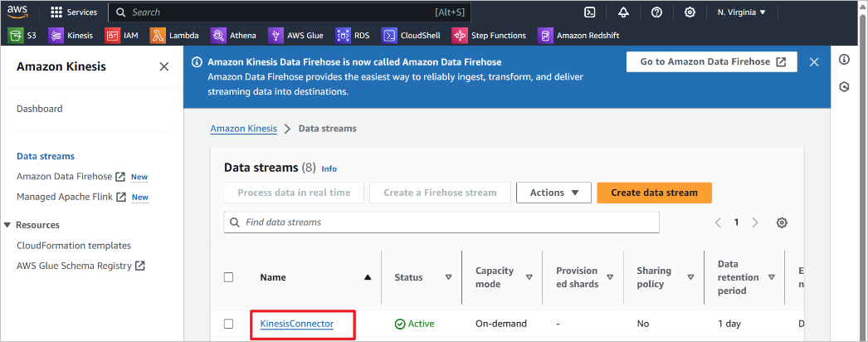868x342 pixels.
Task: Open the Services grid menu
Action: 74,12
